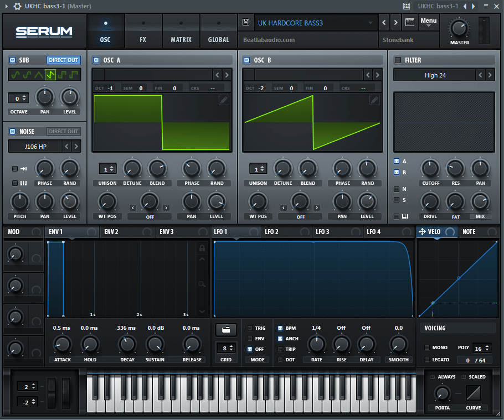Viewport: 504px width, 420px height.
Task: Click the UK HARDCORE BASS3 preset name field
Action: point(310,22)
